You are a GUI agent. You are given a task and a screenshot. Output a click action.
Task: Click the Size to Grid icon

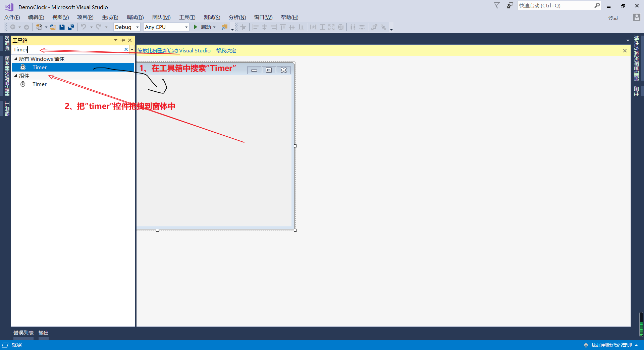coord(341,27)
